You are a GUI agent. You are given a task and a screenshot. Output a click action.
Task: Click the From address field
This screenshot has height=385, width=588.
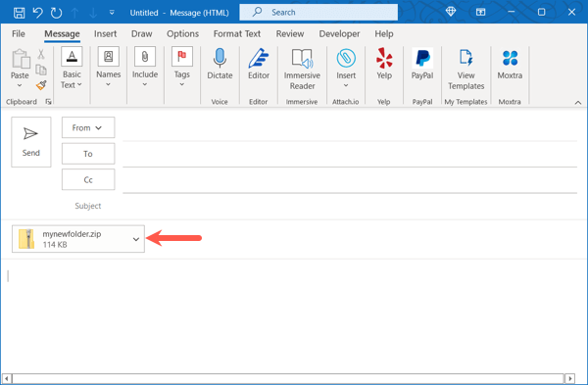pos(350,128)
